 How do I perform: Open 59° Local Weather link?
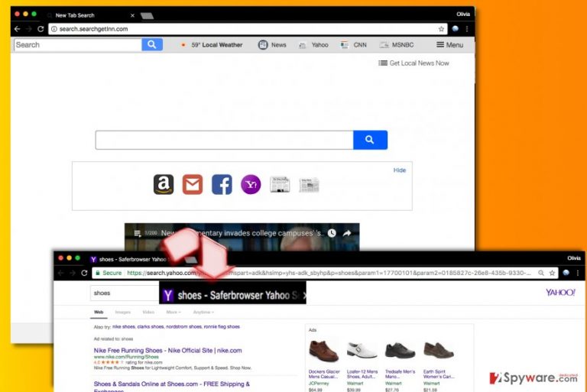(x=212, y=45)
